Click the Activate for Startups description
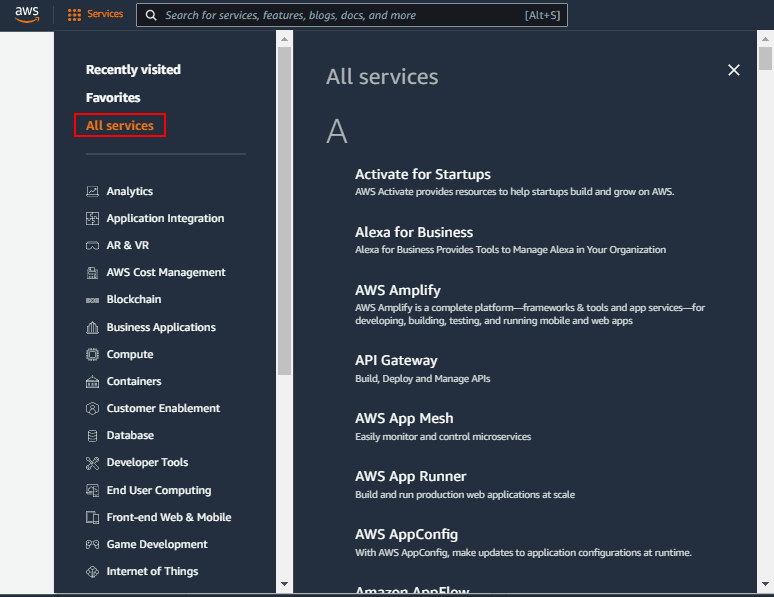 (514, 192)
